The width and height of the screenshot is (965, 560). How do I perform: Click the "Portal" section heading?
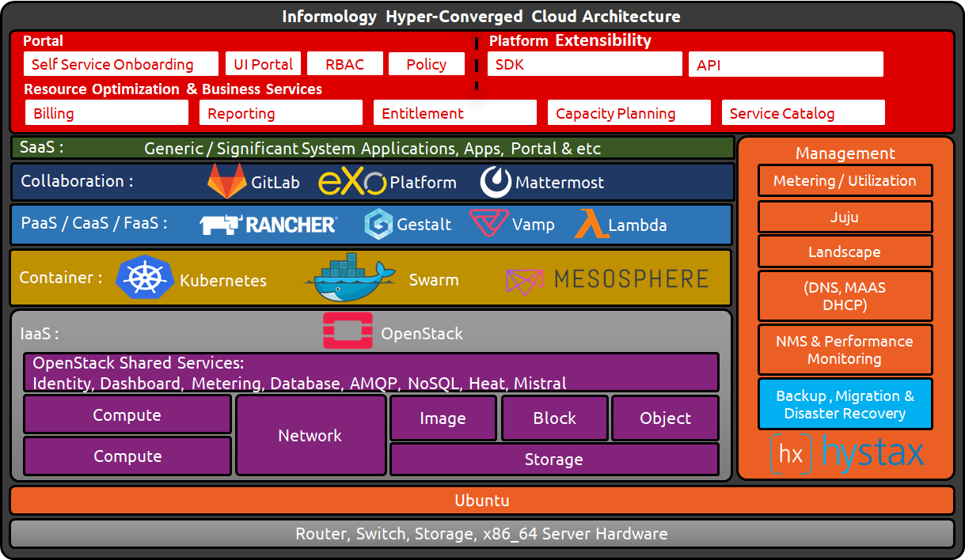[x=43, y=41]
